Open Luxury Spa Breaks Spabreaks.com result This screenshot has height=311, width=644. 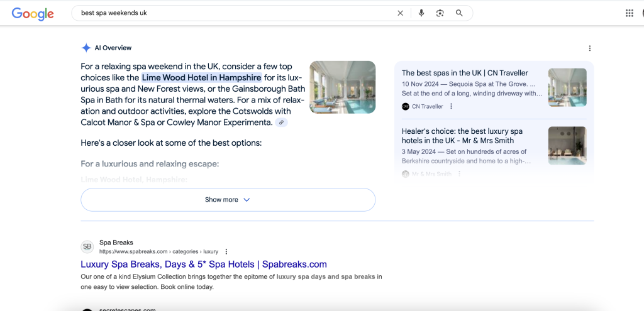pos(204,265)
